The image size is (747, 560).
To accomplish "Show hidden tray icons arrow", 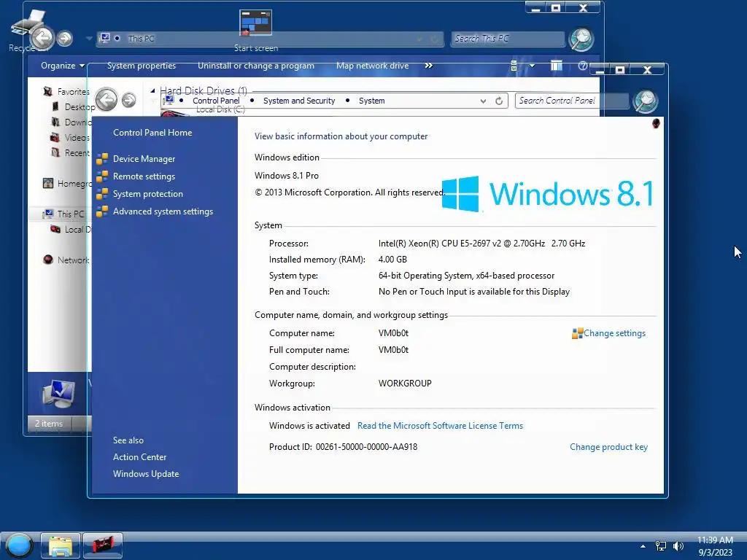I will tap(643, 546).
